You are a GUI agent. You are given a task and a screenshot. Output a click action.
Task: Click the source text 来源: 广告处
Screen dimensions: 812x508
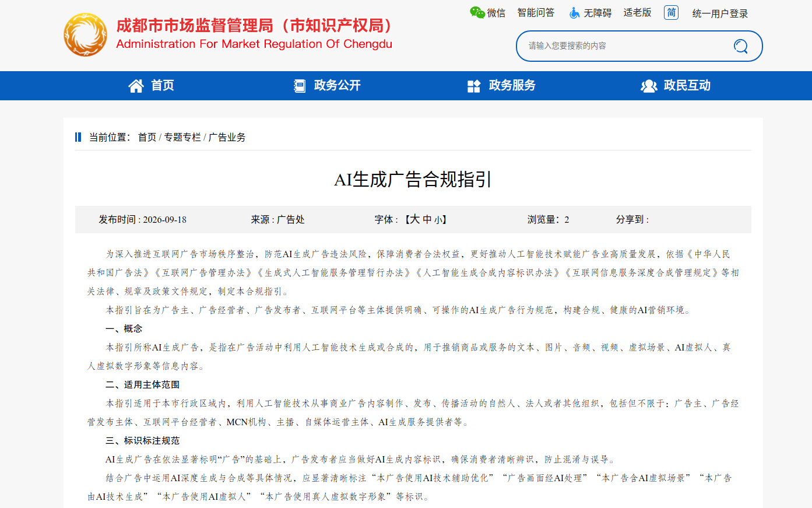[x=278, y=220]
